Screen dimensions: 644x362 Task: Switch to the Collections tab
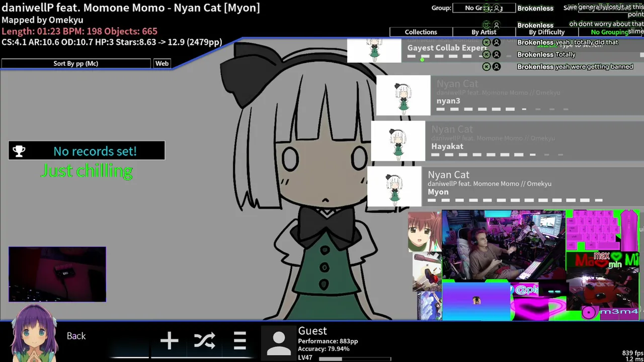click(x=421, y=32)
